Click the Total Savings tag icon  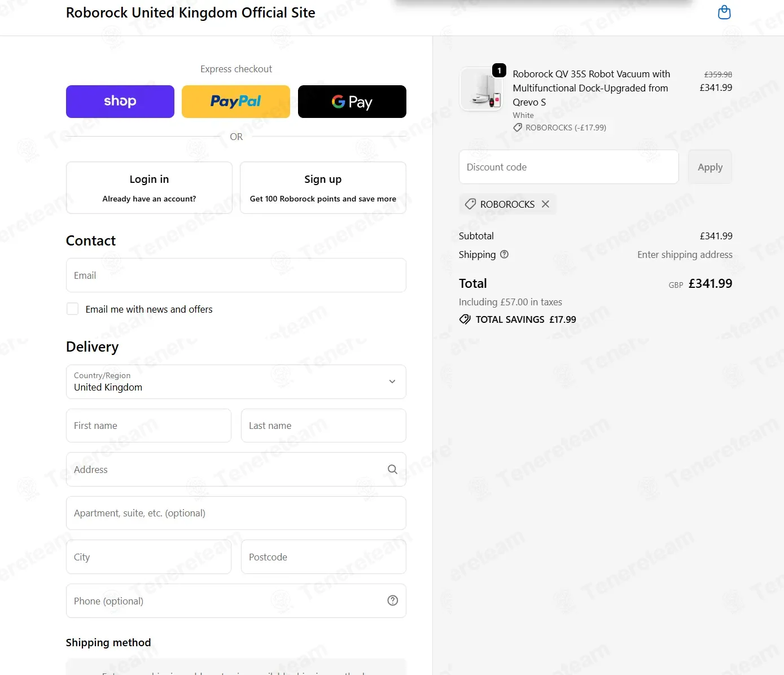[x=465, y=319]
